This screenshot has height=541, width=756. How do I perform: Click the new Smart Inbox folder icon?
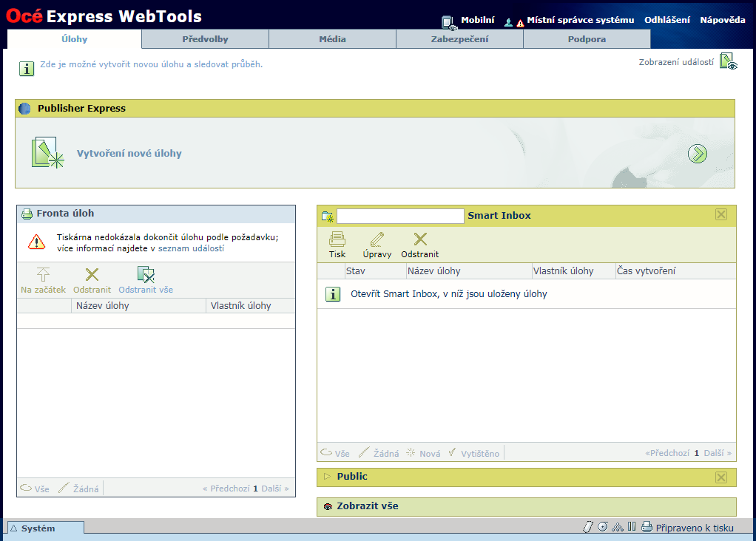[328, 217]
